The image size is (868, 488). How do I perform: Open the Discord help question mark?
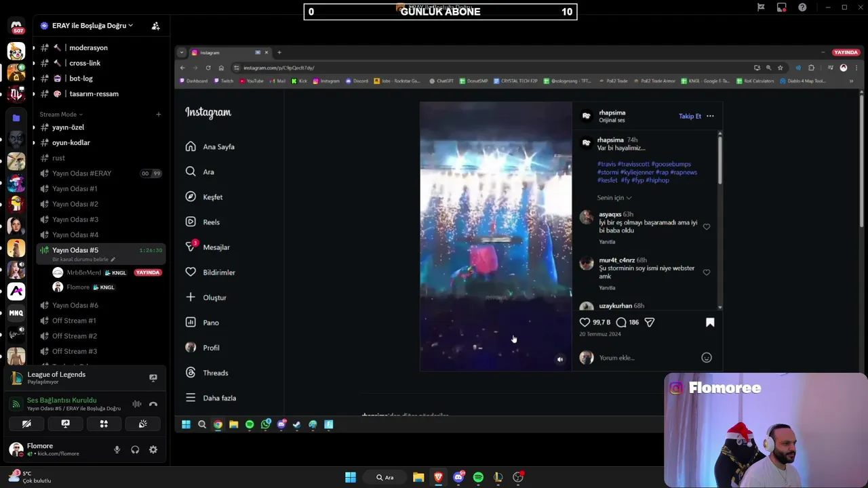point(802,7)
